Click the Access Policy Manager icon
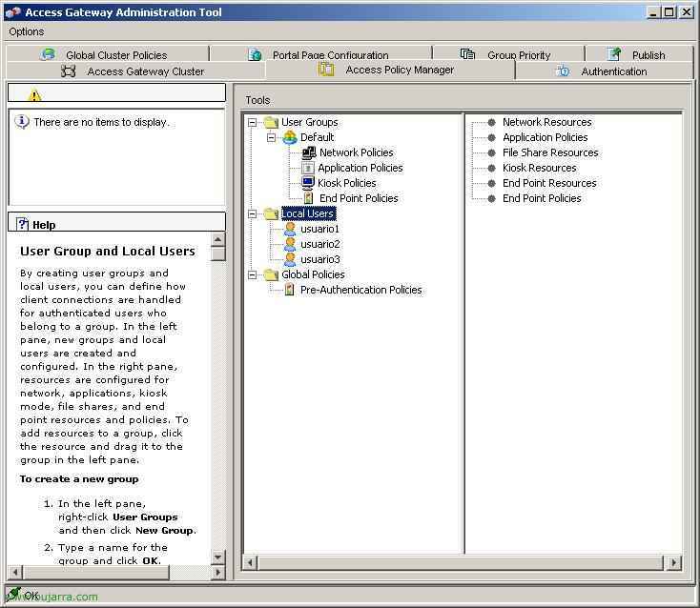This screenshot has height=608, width=700. pyautogui.click(x=326, y=70)
